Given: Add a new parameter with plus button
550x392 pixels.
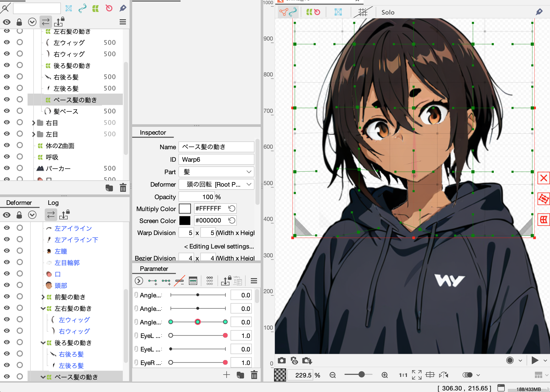Looking at the screenshot, I should pos(226,375).
